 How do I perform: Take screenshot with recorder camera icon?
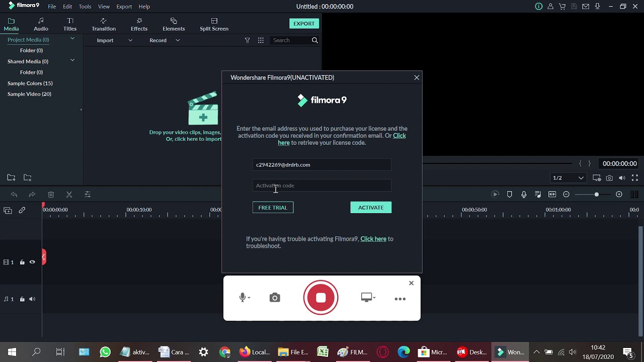click(275, 298)
